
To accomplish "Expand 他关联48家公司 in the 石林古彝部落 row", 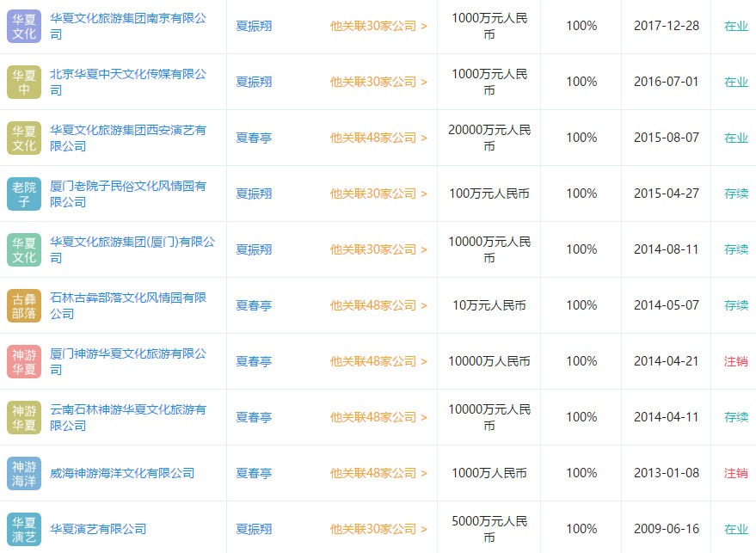I will (378, 305).
